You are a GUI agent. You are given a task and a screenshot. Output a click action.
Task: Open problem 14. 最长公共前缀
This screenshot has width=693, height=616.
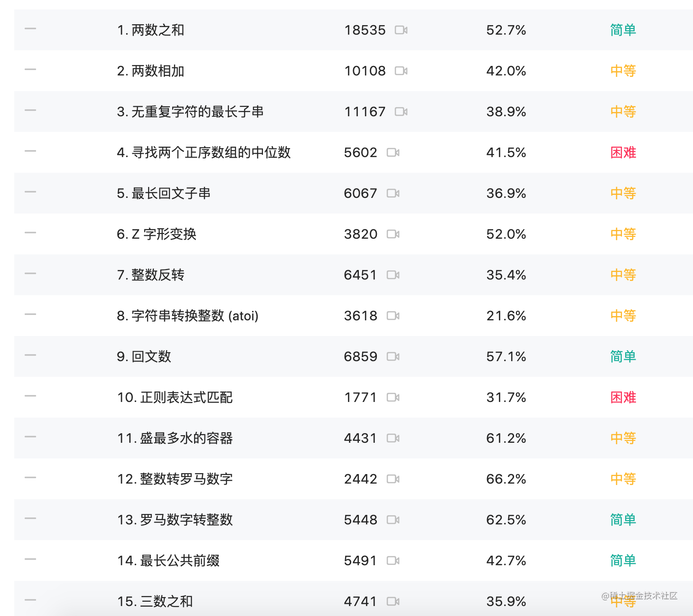[x=169, y=560]
